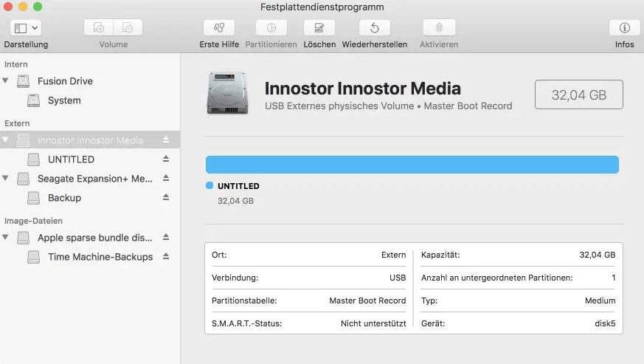Screen dimensions: 644x364
Task: Click the Löschen toolbar icon
Action: 319,27
